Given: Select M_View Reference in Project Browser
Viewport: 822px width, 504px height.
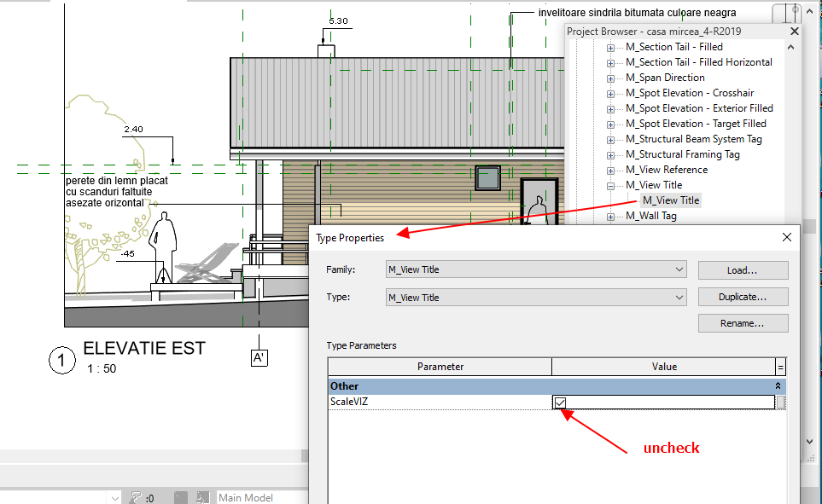Looking at the screenshot, I should [x=667, y=170].
